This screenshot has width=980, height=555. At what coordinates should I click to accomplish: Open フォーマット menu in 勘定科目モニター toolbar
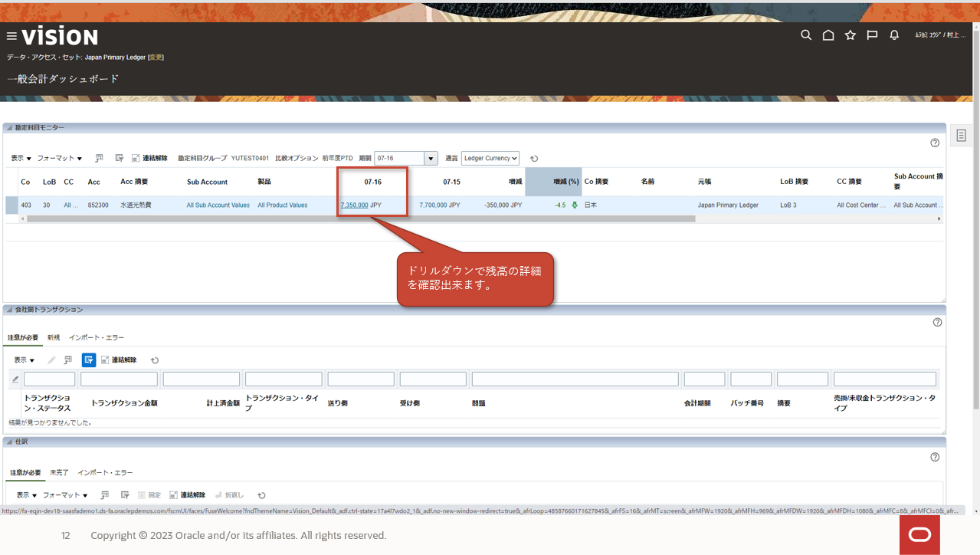point(60,158)
